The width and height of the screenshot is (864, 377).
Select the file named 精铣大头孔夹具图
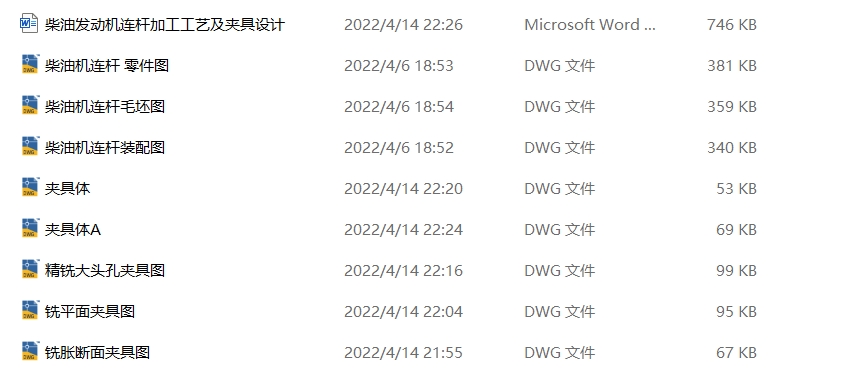[105, 271]
